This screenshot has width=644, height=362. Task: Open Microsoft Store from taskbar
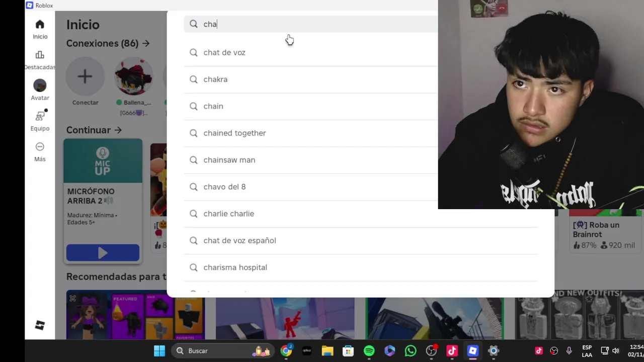348,351
